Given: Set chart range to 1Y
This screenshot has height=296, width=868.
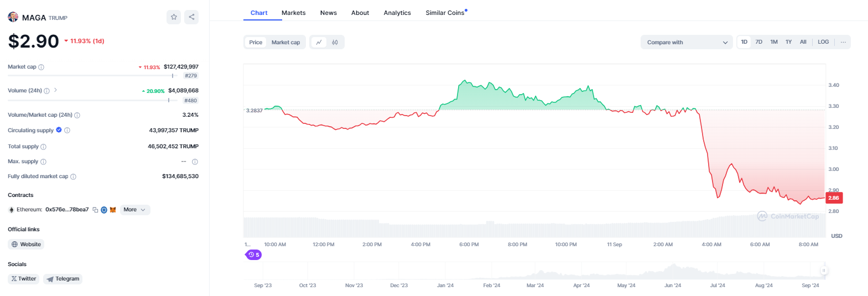Looking at the screenshot, I should pos(789,42).
